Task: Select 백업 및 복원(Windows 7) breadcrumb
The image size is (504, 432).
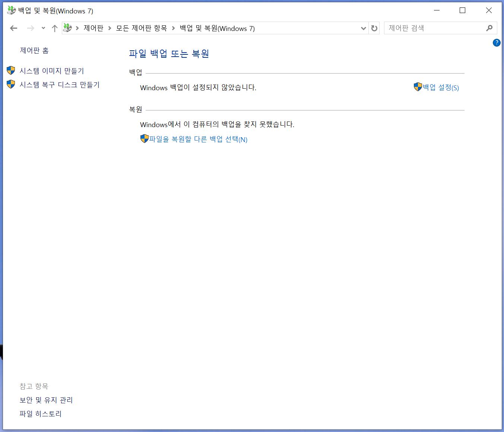Action: click(217, 28)
